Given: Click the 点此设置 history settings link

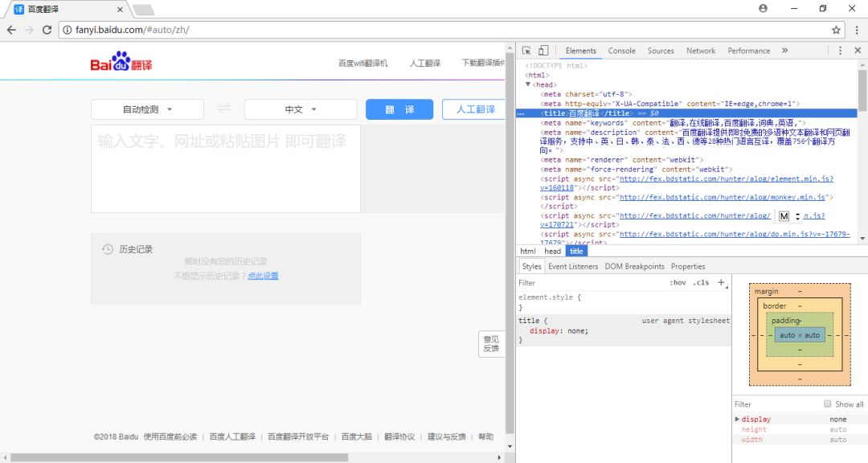Looking at the screenshot, I should tap(263, 276).
